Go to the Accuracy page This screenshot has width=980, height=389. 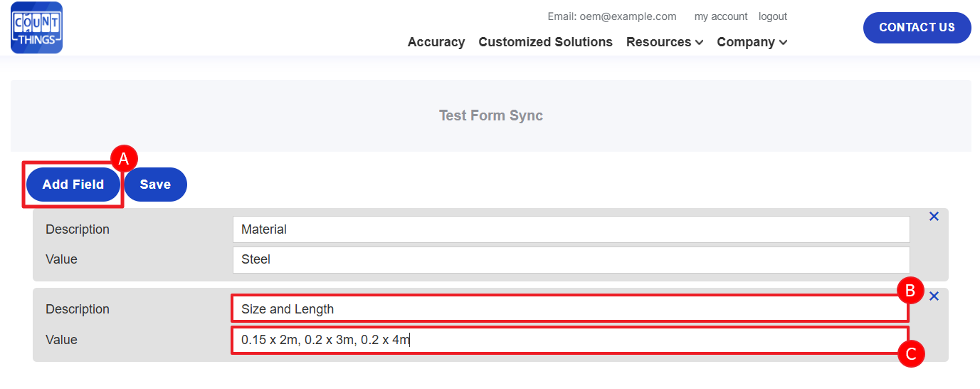[x=436, y=42]
